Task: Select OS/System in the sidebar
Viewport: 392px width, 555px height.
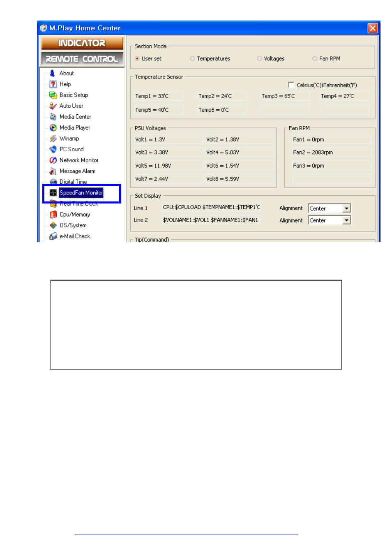Action: click(73, 225)
